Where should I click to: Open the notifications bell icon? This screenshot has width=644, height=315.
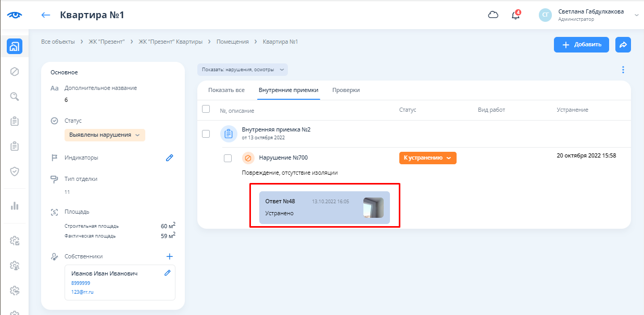coord(515,15)
